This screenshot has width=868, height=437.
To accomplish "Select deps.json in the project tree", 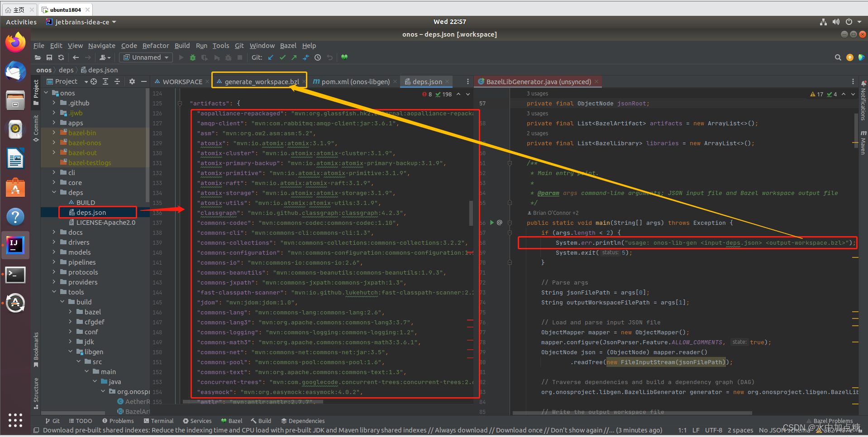I will [91, 213].
